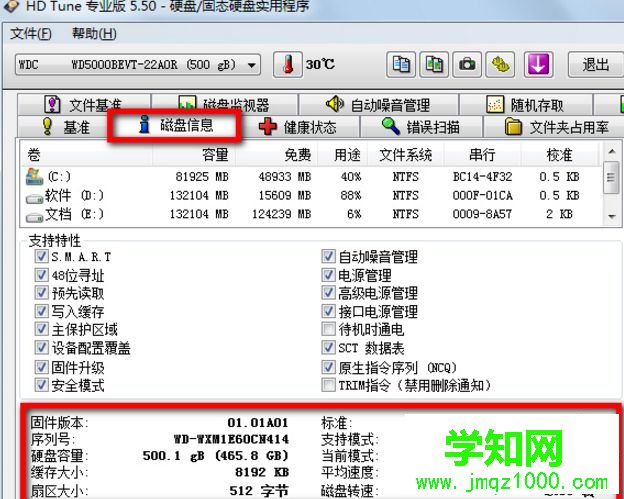Select the (C:) volume row label
Image resolution: width=624 pixels, height=499 pixels.
[59, 176]
